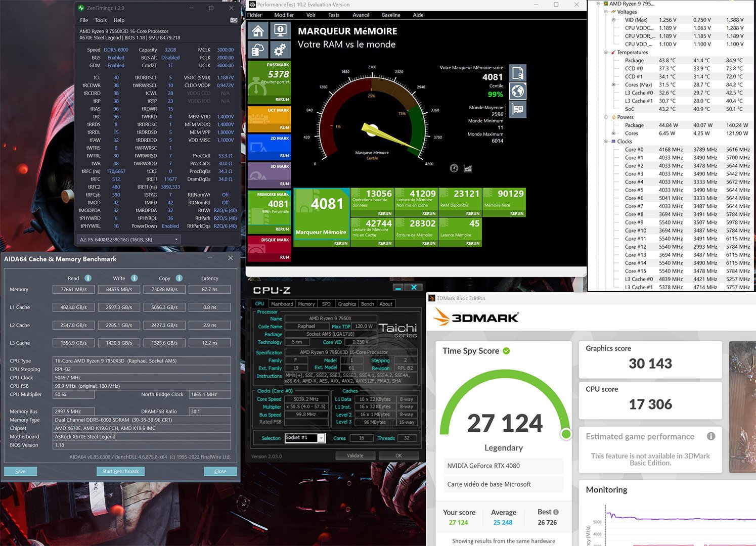Collapse the Temperatures tree node
Viewport: 756px width, 546px height.
click(x=606, y=53)
